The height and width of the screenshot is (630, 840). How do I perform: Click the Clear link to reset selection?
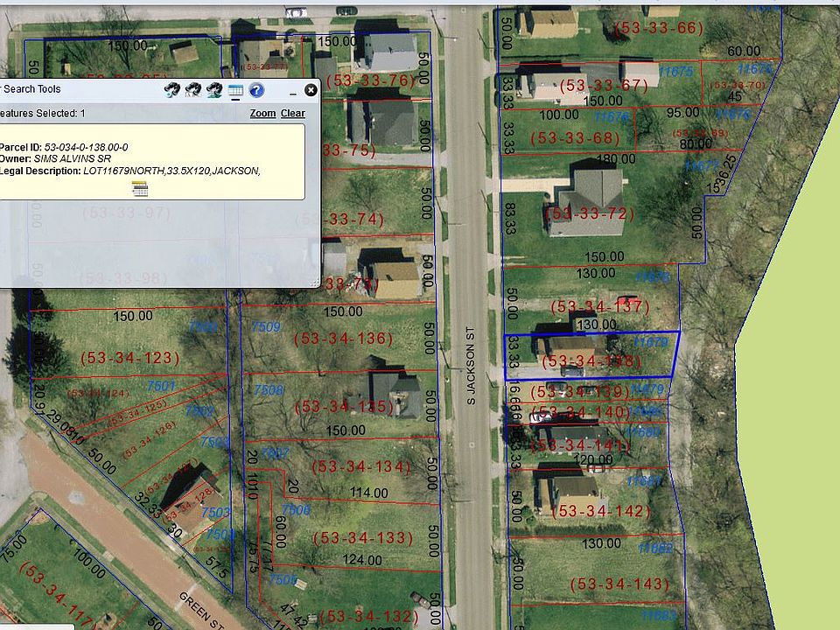click(x=293, y=113)
